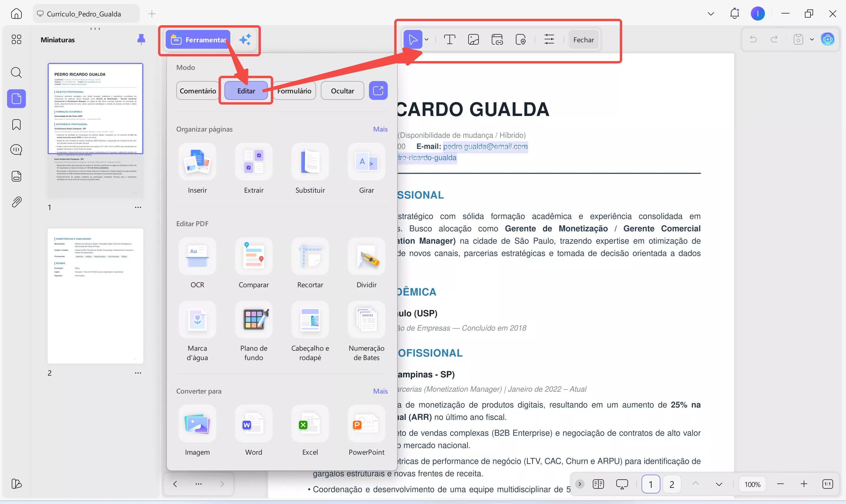Select the page location marker tool

click(521, 40)
